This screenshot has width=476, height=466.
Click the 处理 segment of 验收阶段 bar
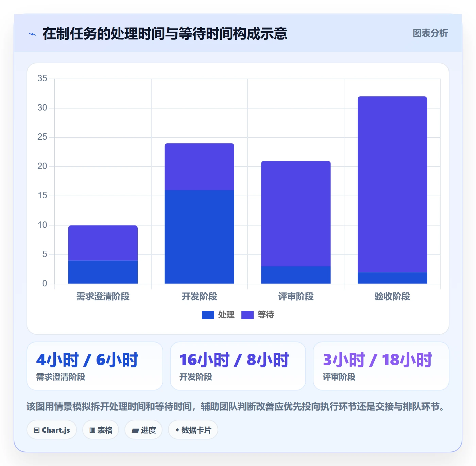coord(392,278)
